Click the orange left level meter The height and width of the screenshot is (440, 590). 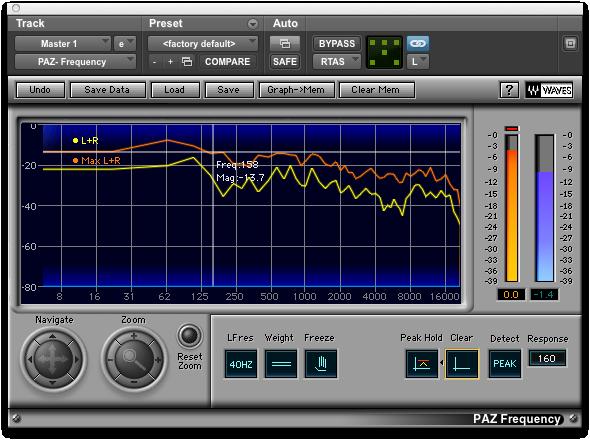511,208
